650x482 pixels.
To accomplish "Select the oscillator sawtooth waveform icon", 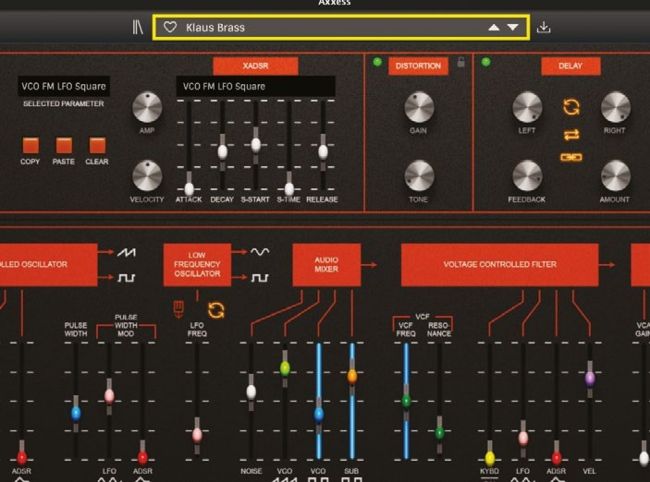I will click(126, 252).
